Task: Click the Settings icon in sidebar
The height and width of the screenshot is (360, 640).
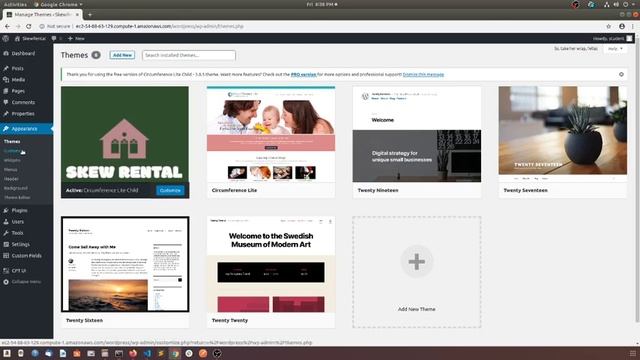Action: tap(6, 244)
